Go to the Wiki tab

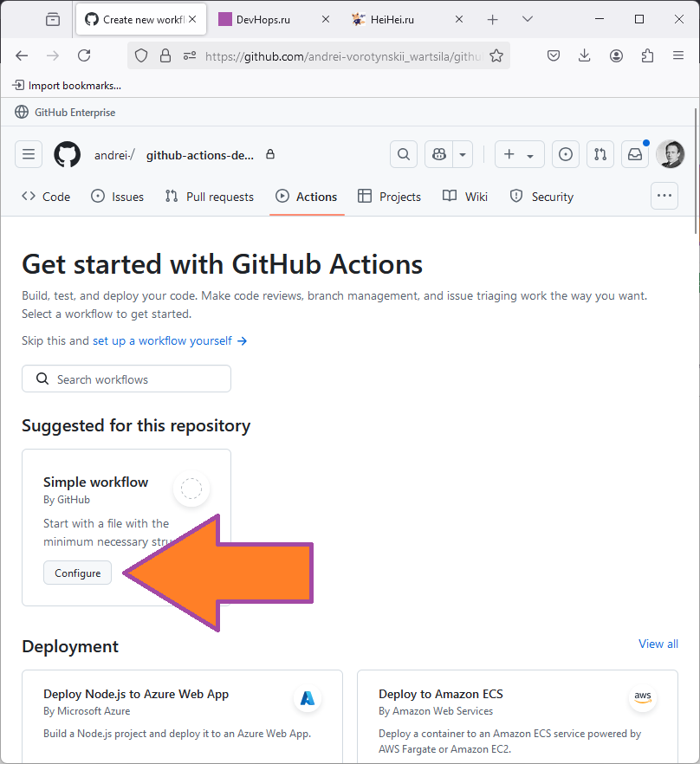pos(465,197)
